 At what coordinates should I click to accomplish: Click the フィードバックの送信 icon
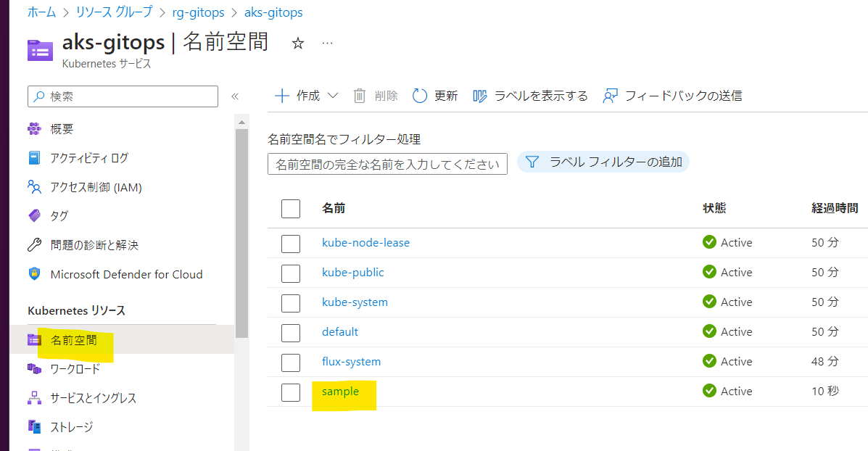click(610, 96)
